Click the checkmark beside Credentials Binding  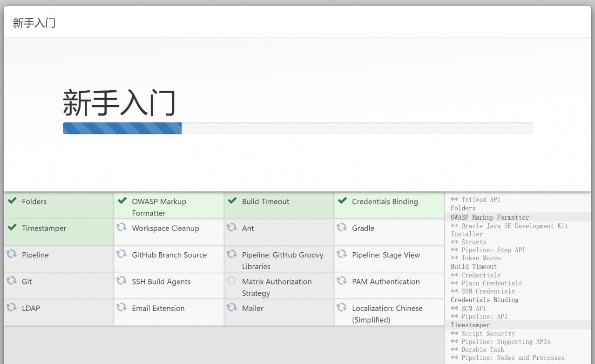pos(342,201)
